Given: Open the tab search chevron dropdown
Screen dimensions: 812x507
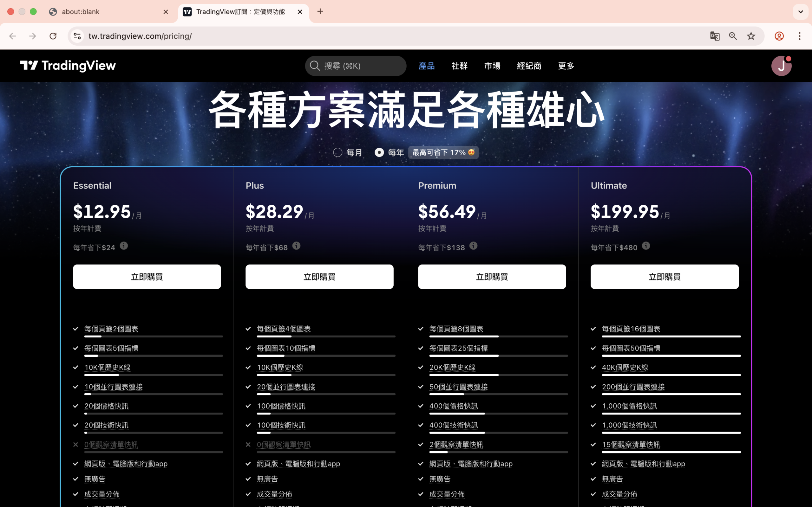Looking at the screenshot, I should pos(801,11).
